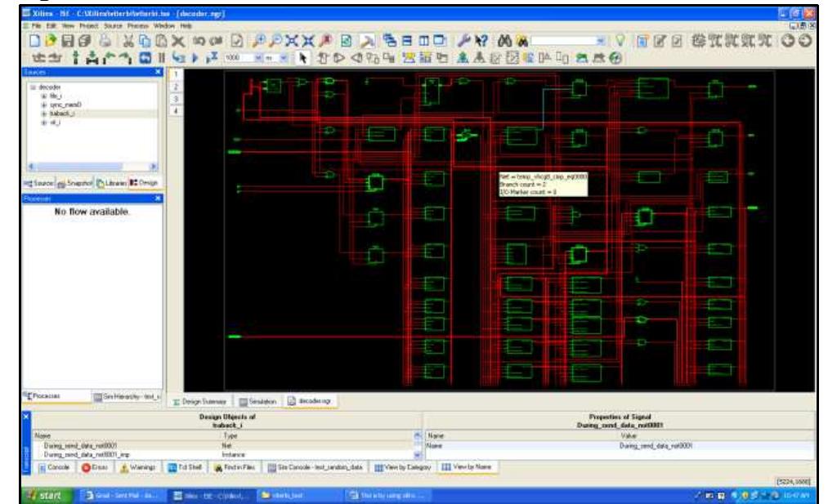Click the Zoom In magnifier icon
The width and height of the screenshot is (828, 504).
click(259, 41)
